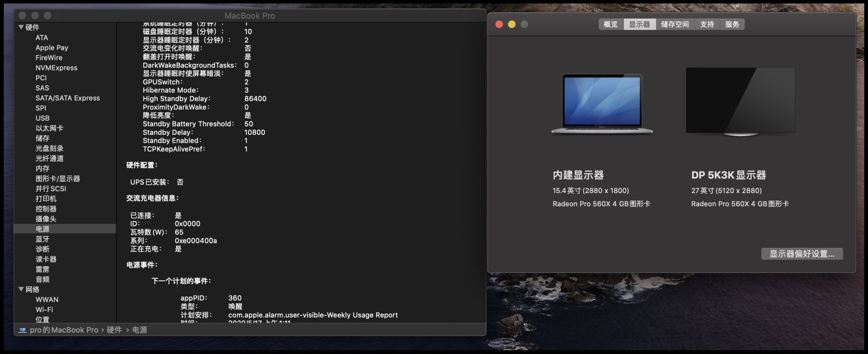The height and width of the screenshot is (354, 868).
Task: Select the 蓝牙 Bluetooth sidebar item
Action: pos(43,239)
